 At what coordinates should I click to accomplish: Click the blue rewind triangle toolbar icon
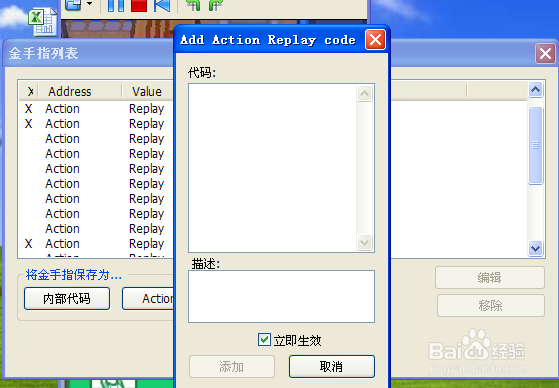pyautogui.click(x=162, y=5)
